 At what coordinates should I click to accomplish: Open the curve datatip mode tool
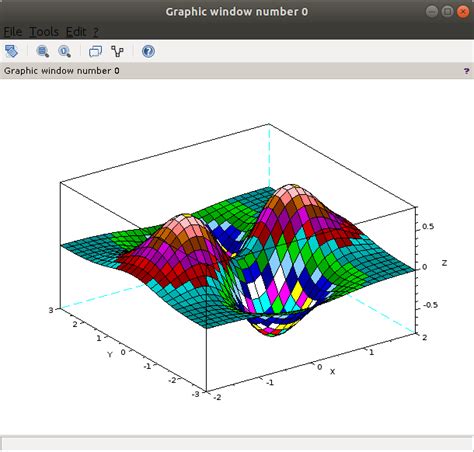117,51
